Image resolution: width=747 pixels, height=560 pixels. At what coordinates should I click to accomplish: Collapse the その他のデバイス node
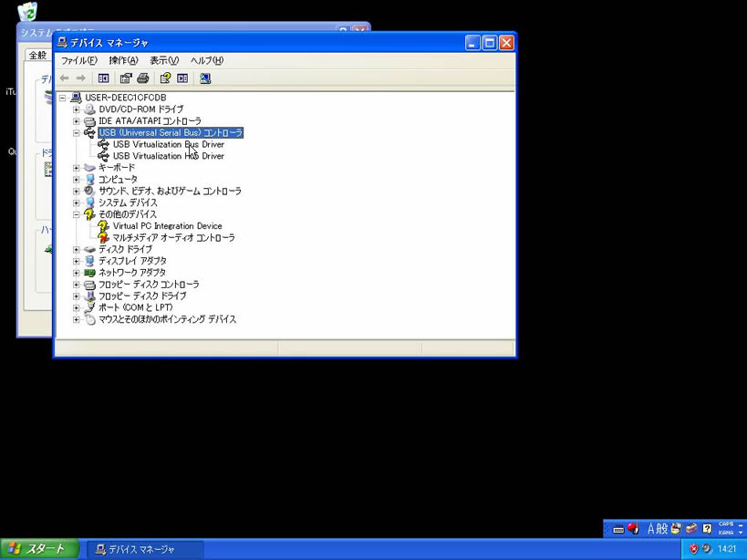point(77,214)
